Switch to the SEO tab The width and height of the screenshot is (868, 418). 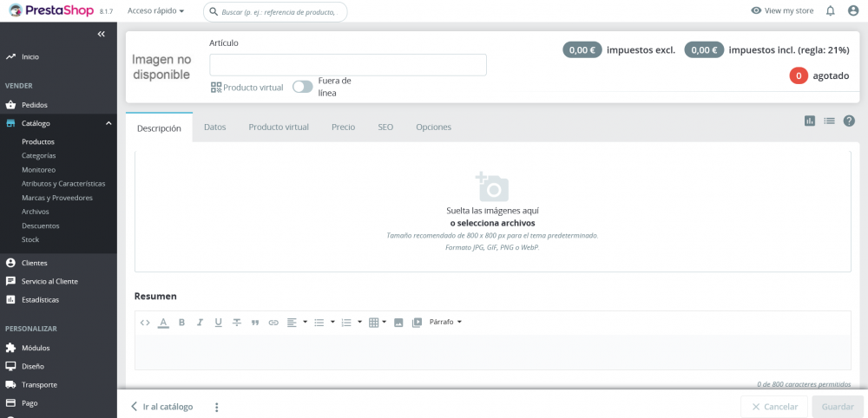pos(385,127)
